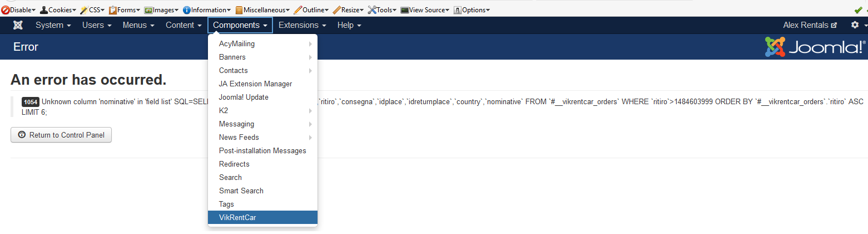The height and width of the screenshot is (234, 868).
Task: Open the Cookies toolbar menu
Action: click(58, 10)
